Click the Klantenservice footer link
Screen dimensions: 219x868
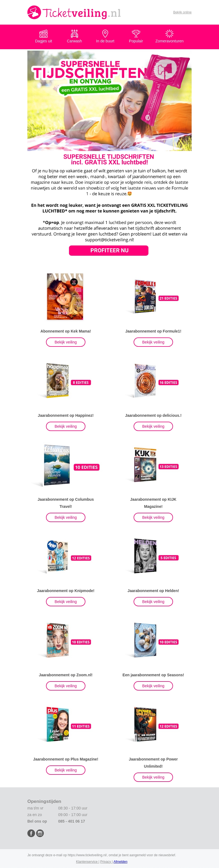point(87,862)
